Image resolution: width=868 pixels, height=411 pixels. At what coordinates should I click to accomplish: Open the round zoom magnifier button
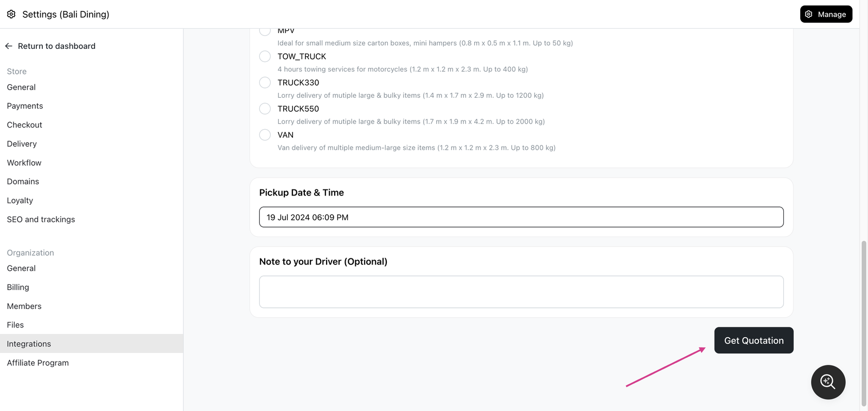(828, 382)
